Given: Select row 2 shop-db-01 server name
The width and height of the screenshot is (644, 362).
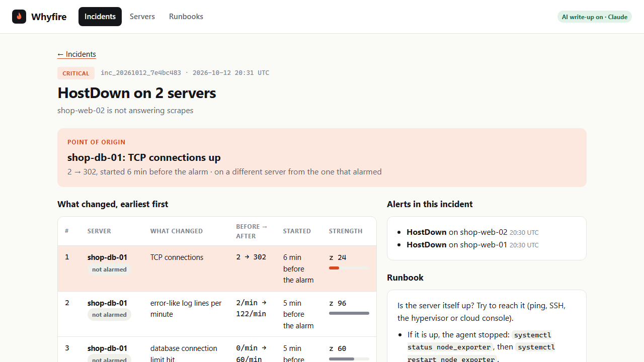Looking at the screenshot, I should [107, 303].
